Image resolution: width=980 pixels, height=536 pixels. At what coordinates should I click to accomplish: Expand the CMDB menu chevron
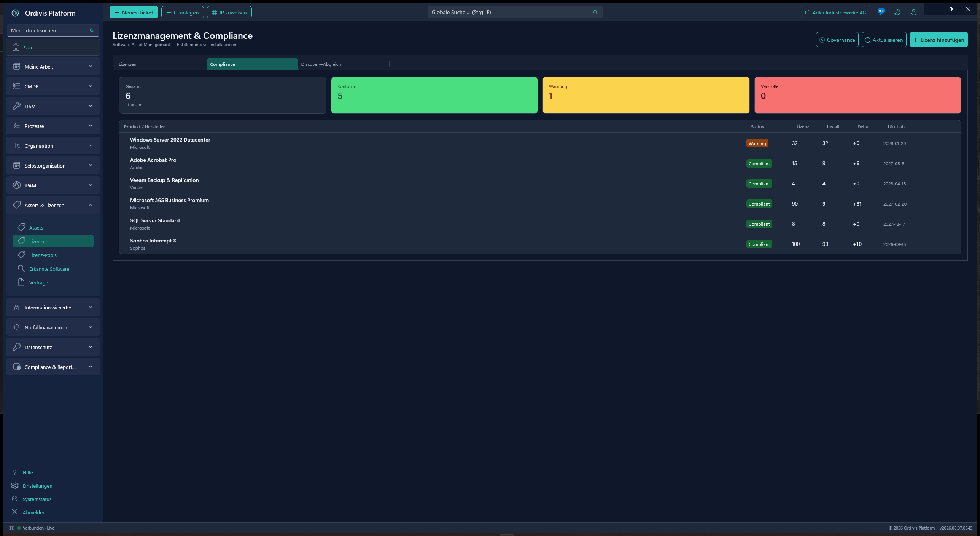tap(91, 86)
